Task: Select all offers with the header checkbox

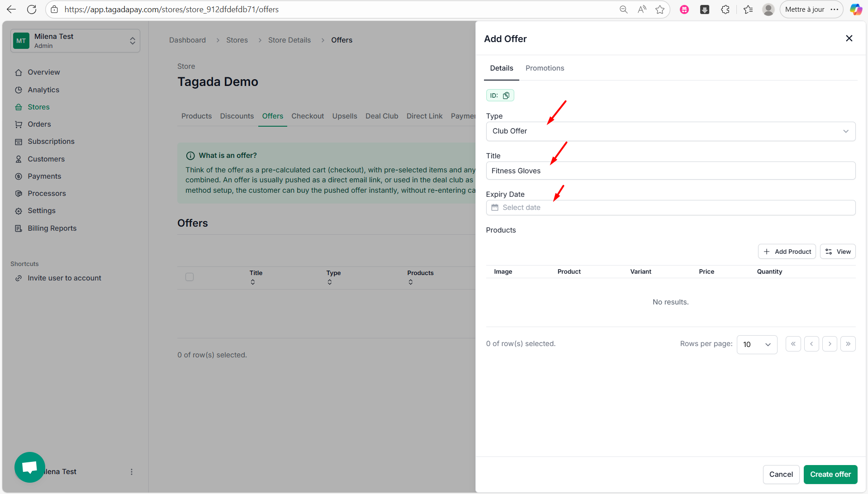Action: [x=190, y=277]
